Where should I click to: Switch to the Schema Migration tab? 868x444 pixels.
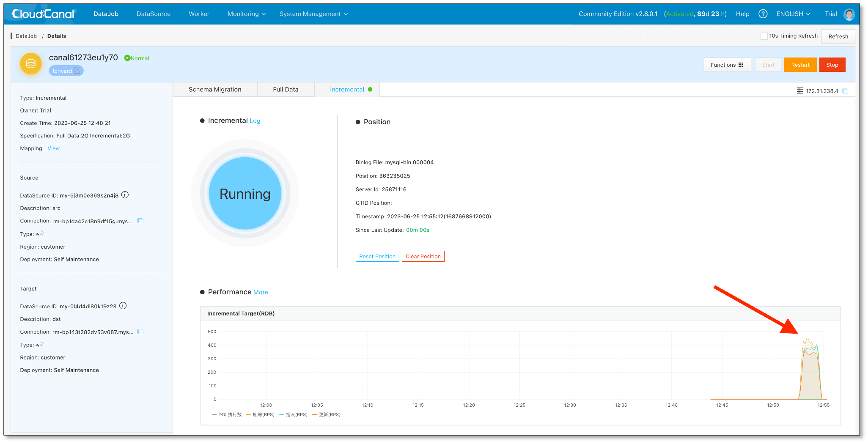pos(215,89)
